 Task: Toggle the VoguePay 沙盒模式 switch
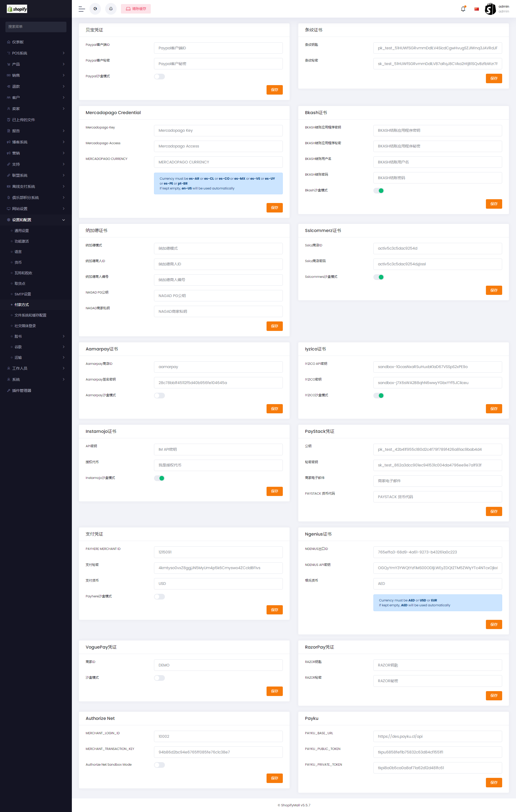(x=159, y=678)
